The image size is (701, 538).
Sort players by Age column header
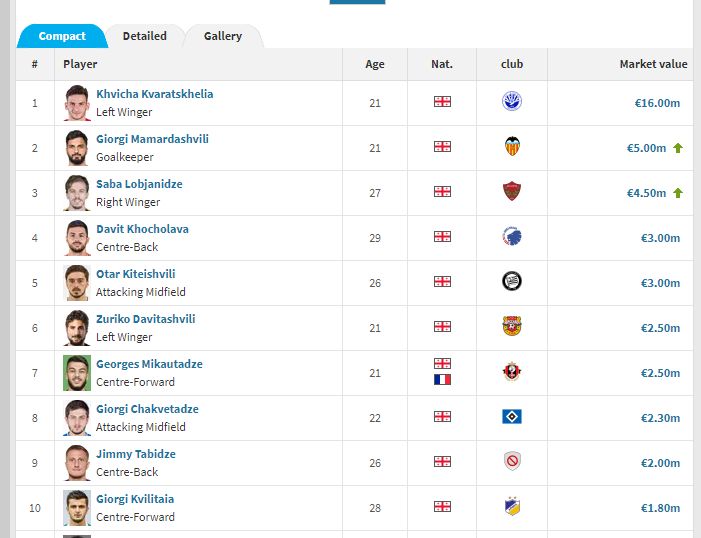[x=375, y=64]
